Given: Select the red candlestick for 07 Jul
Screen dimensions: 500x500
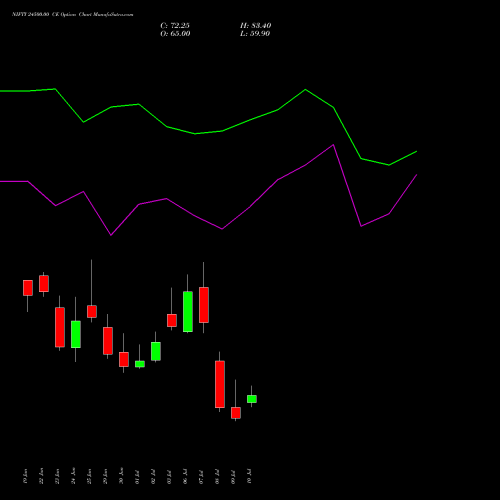Looking at the screenshot, I should [204, 305].
